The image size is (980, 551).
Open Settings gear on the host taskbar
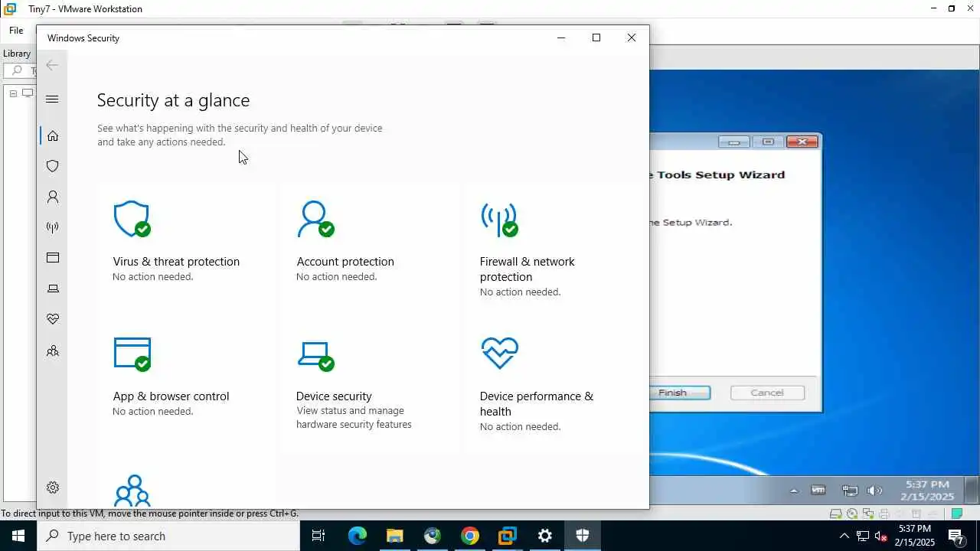coord(545,536)
